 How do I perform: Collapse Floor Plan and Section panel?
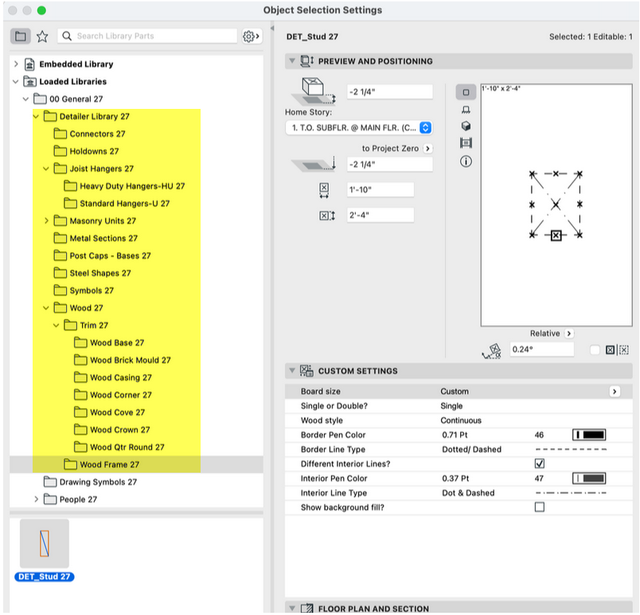click(x=292, y=608)
